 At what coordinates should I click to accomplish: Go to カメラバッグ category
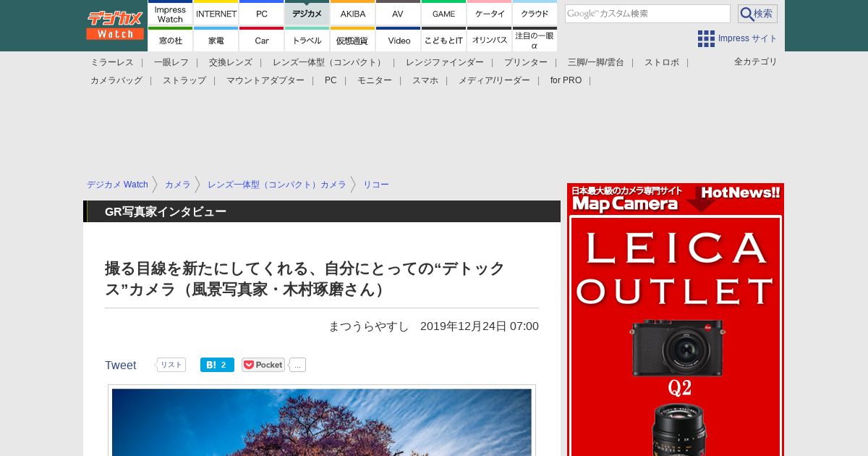pyautogui.click(x=116, y=80)
